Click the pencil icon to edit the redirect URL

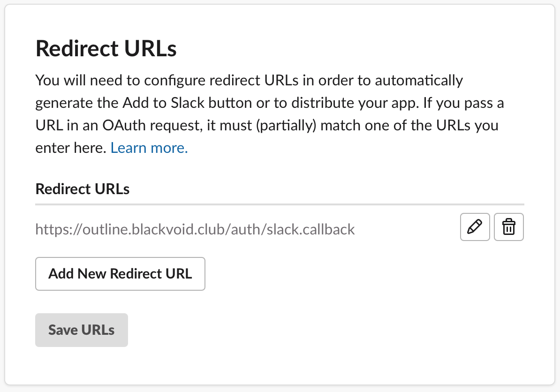click(x=475, y=227)
